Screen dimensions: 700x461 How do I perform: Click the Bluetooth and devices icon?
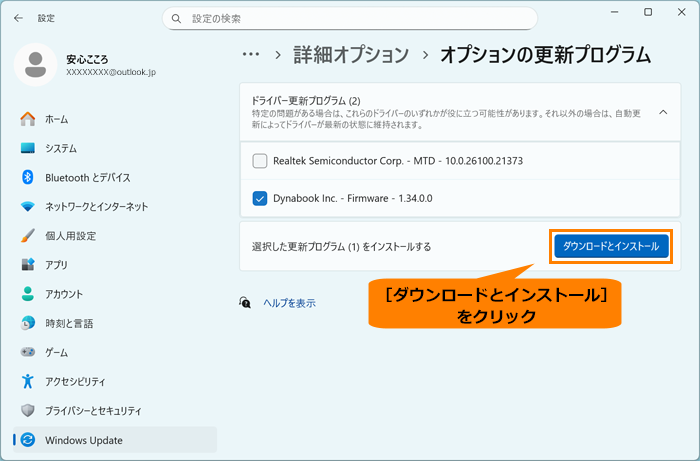tap(28, 177)
